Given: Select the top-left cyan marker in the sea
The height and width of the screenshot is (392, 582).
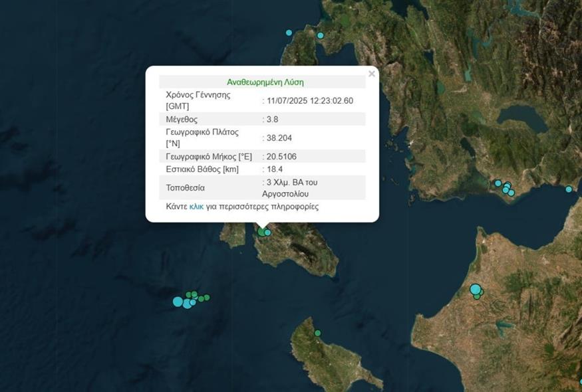Looking at the screenshot, I should (x=289, y=33).
